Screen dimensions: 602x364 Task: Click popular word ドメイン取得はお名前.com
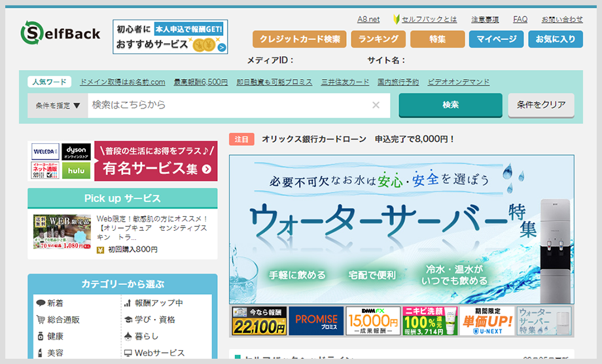click(x=122, y=82)
